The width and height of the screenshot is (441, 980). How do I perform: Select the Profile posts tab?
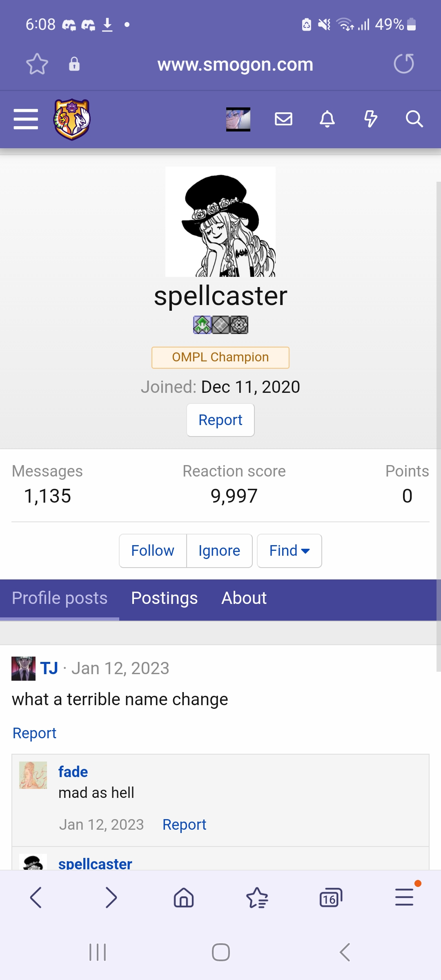(60, 598)
